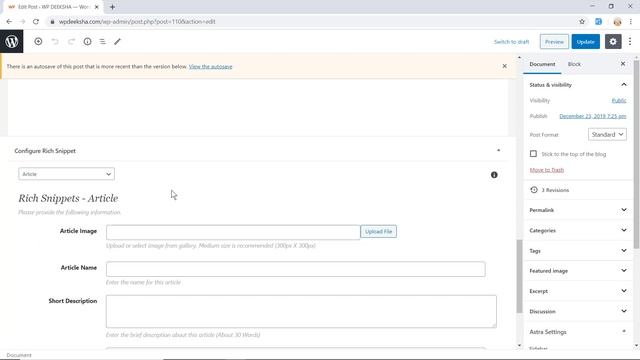Go back in the browser
The image size is (640, 360).
click(x=9, y=22)
